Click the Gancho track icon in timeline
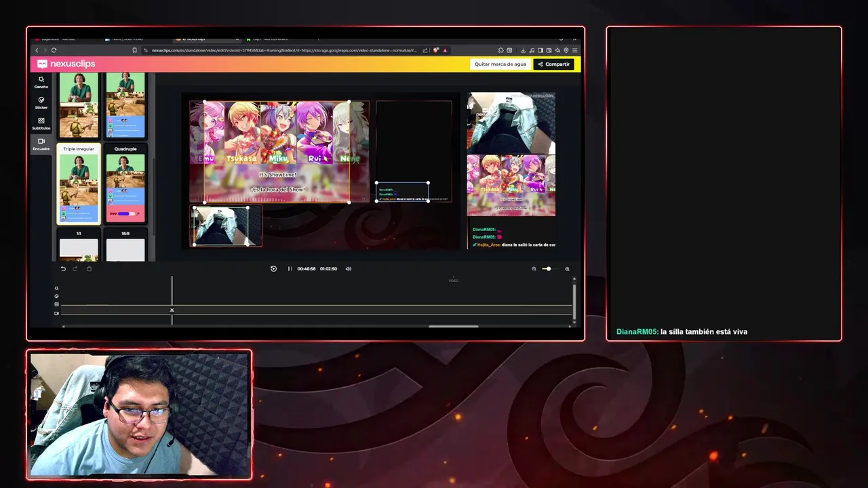 point(56,288)
